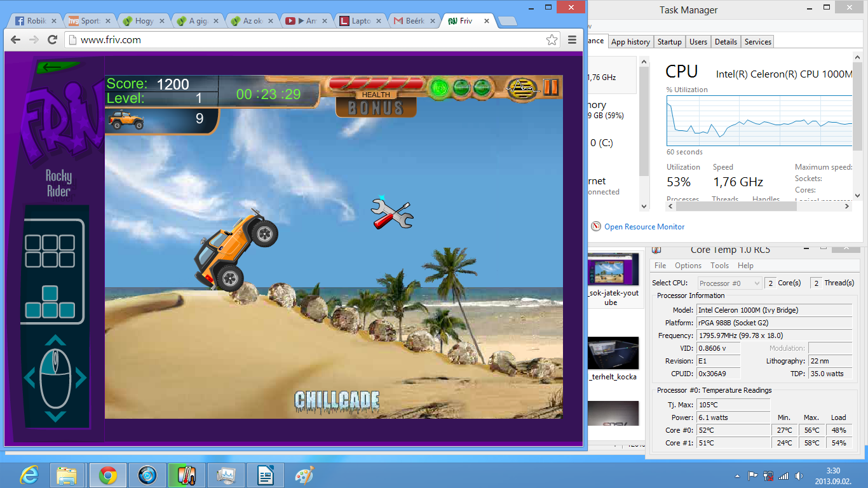Click the scroll-down arrow in Task Manager's sidebar
This screenshot has height=488, width=868.
644,206
